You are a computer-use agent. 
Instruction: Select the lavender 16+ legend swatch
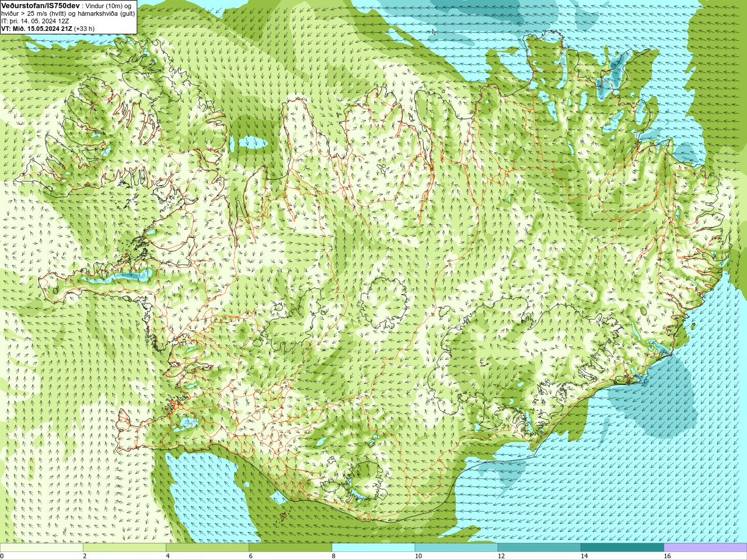click(x=706, y=548)
